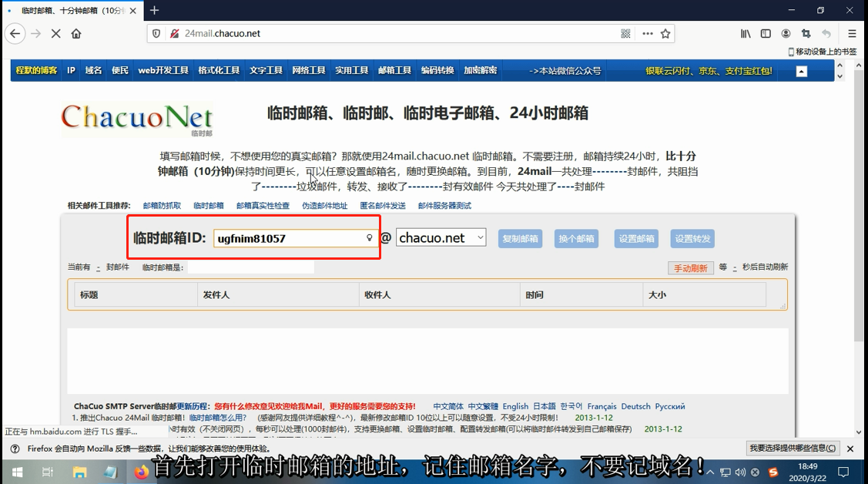Image resolution: width=868 pixels, height=484 pixels.
Task: Show the sidebar via sidebars icon
Action: (x=766, y=34)
